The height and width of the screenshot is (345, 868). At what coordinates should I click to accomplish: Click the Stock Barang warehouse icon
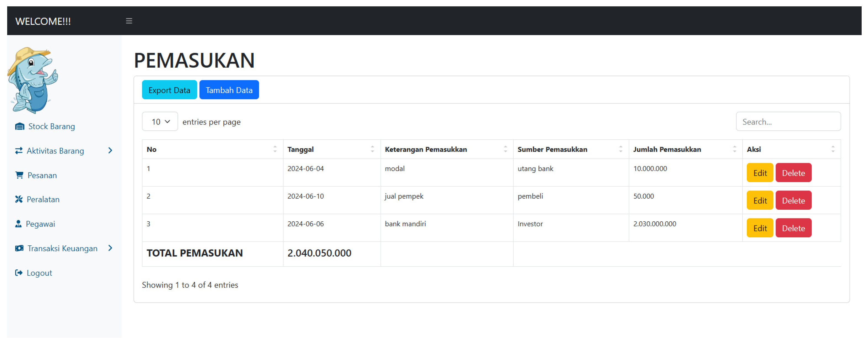20,126
